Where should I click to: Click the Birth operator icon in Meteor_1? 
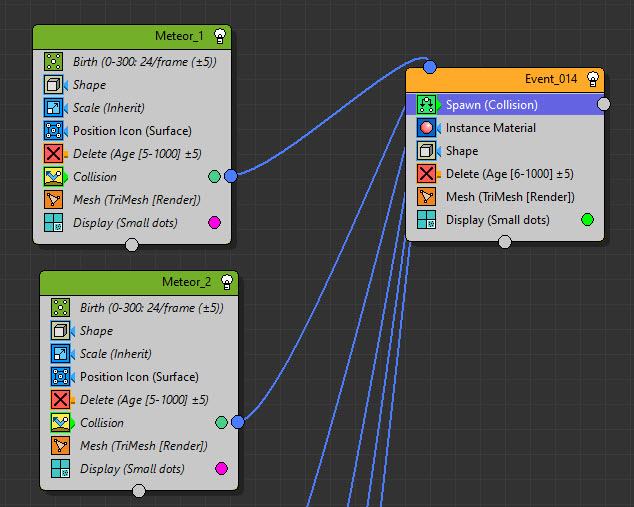click(53, 62)
